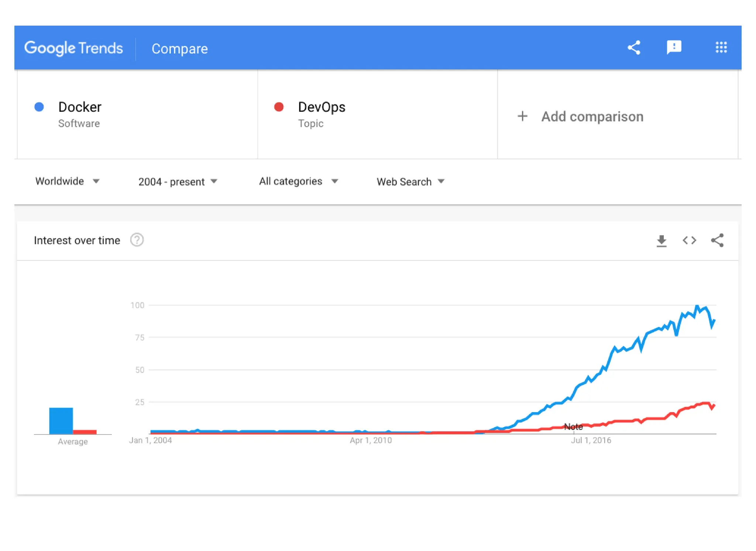
Task: Select the DevOps topic term box
Action: coord(377,114)
